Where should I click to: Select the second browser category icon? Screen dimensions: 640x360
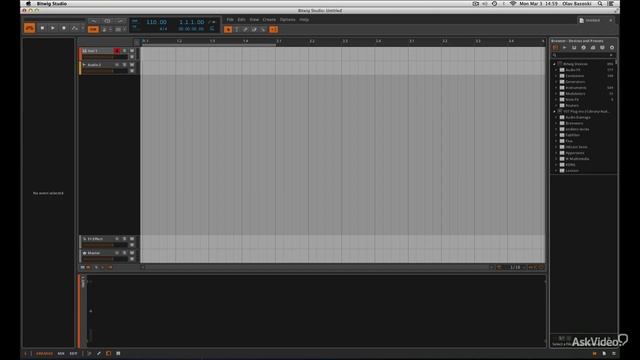(564, 48)
